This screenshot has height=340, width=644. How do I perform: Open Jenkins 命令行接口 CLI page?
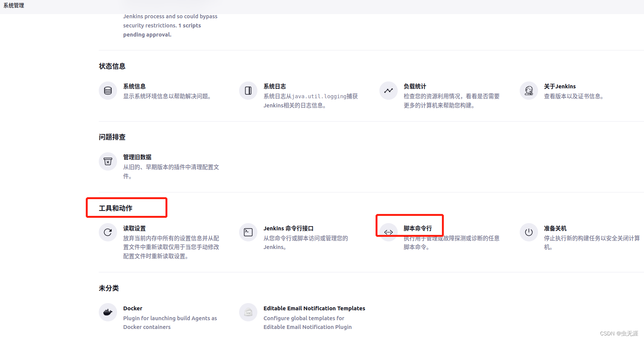tap(288, 228)
